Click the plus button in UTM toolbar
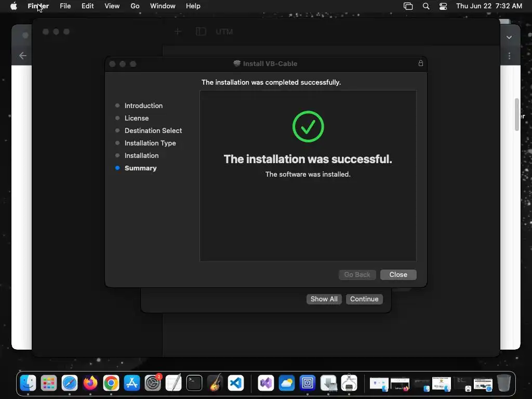 point(178,32)
